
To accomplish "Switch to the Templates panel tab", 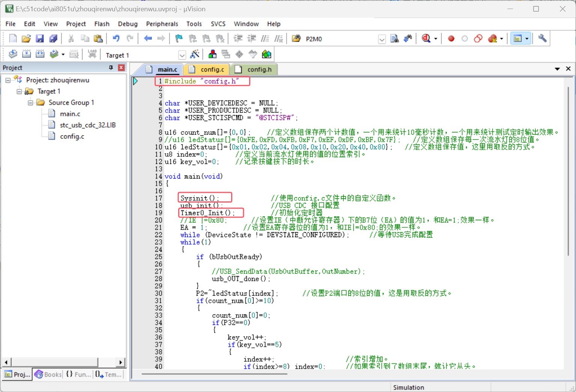I will pos(108,374).
